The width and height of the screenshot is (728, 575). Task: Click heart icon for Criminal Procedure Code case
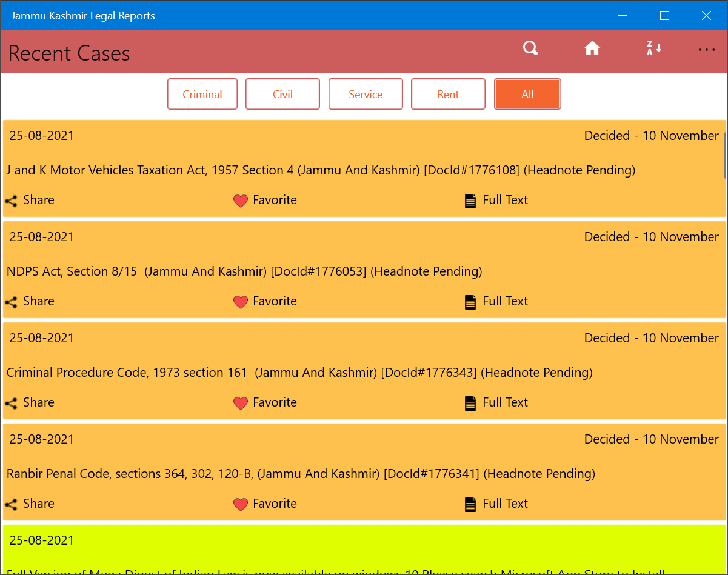click(241, 404)
